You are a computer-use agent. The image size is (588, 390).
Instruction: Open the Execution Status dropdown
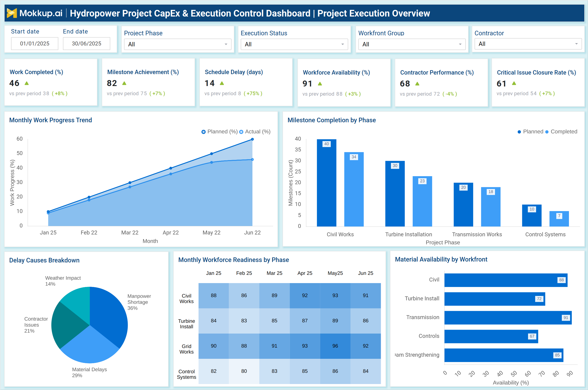pyautogui.click(x=294, y=44)
